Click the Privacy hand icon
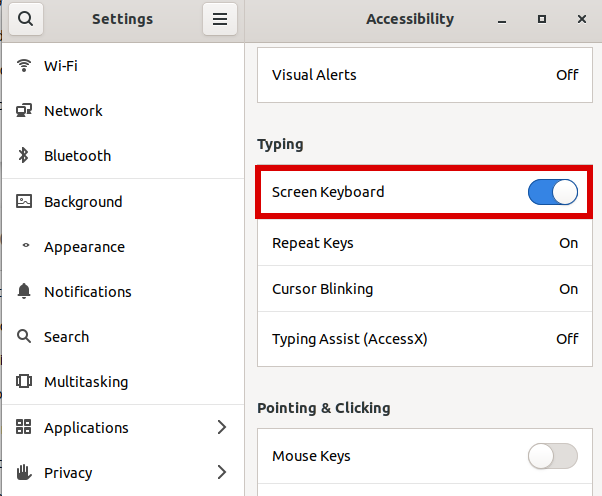Screen dimensions: 602x496 [x=24, y=472]
